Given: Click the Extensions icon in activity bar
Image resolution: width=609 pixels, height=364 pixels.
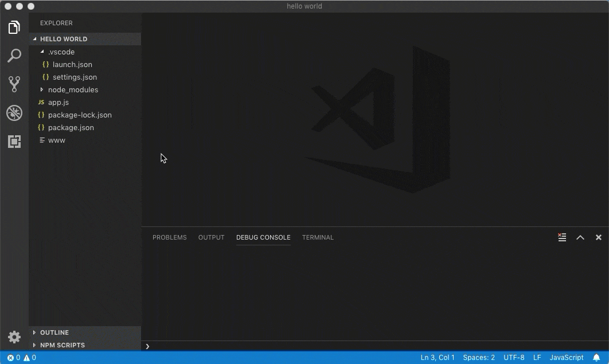Looking at the screenshot, I should point(14,141).
